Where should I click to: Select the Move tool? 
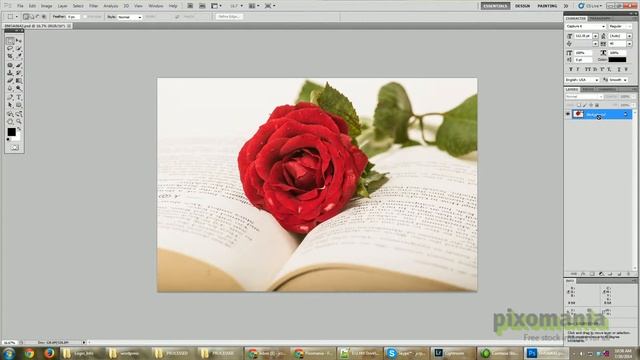click(x=19, y=40)
